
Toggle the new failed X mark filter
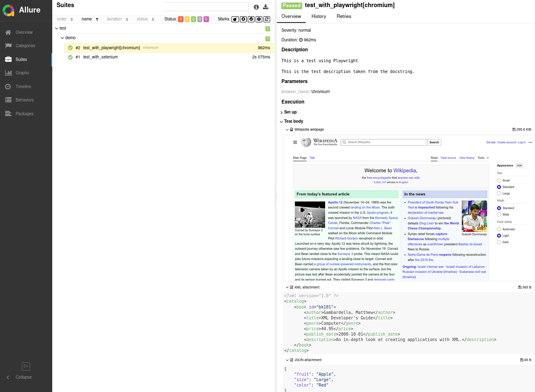[x=243, y=19]
